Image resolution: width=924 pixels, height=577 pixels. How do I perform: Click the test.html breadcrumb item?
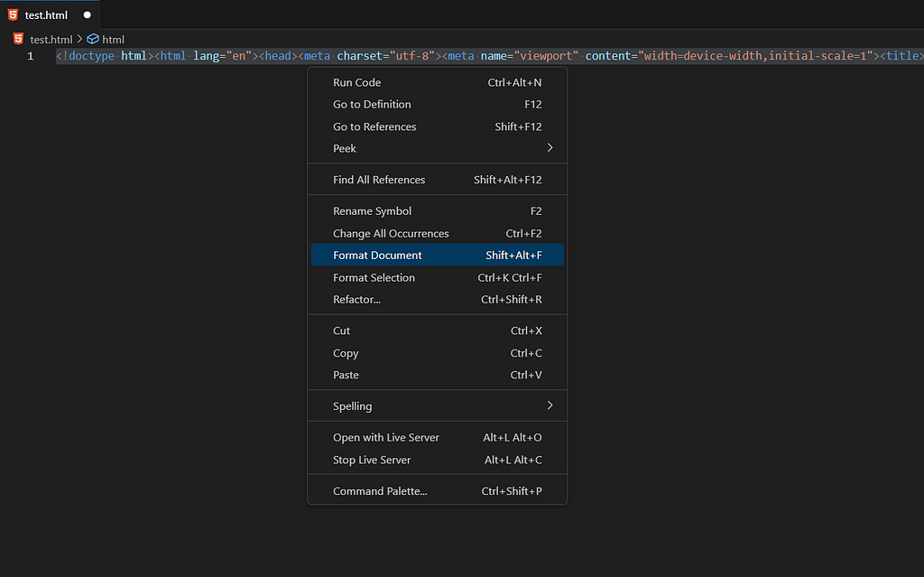pos(51,40)
